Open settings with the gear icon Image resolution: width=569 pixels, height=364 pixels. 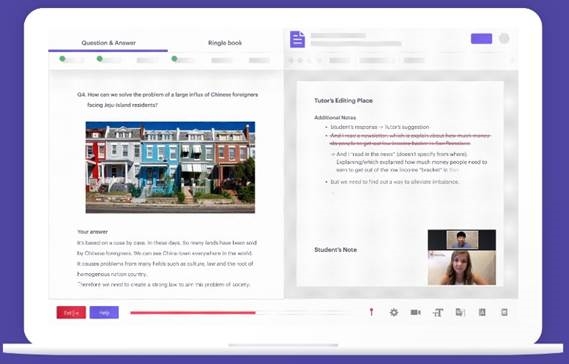coord(394,312)
